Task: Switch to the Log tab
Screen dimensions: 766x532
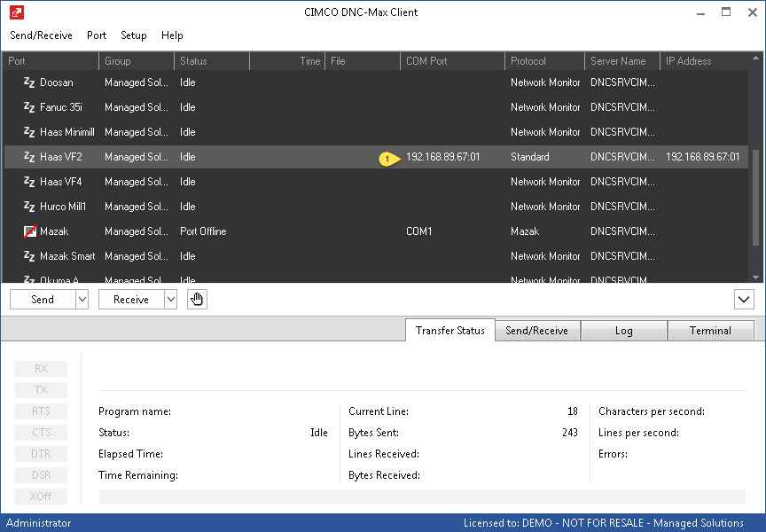Action: point(624,331)
